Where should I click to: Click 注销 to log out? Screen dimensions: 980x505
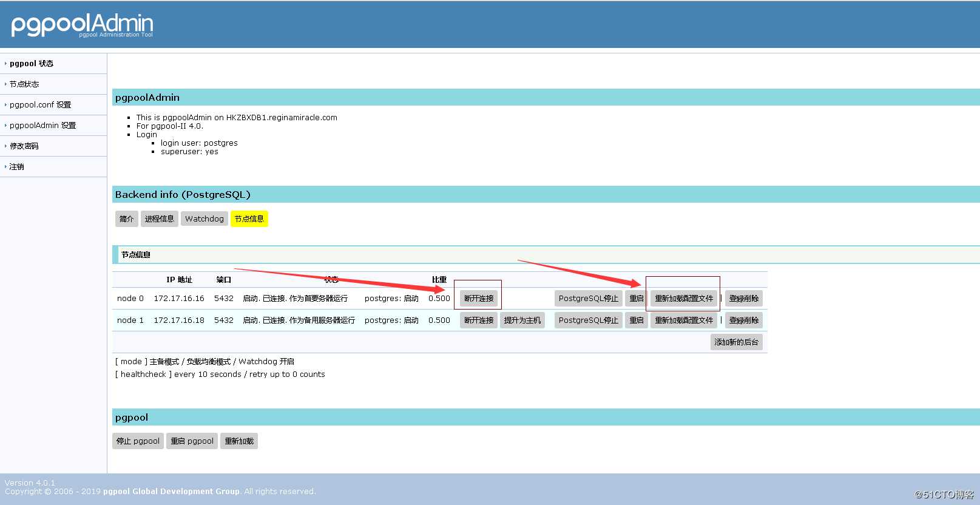17,167
